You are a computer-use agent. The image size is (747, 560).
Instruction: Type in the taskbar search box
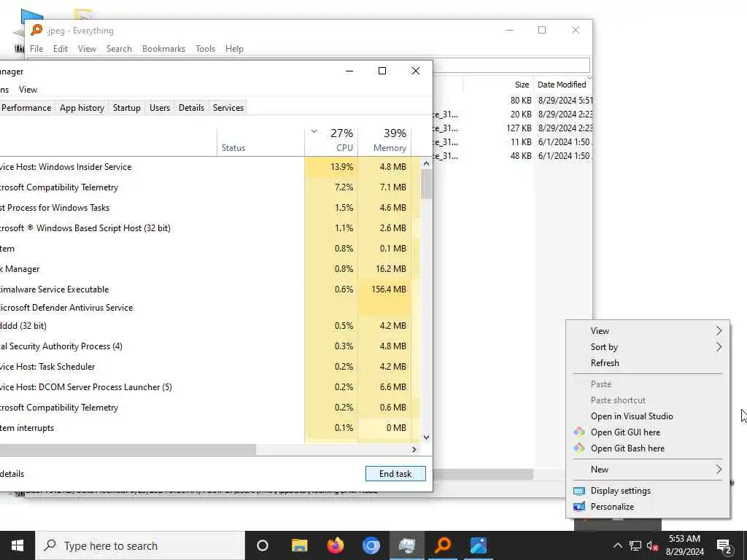(x=140, y=545)
